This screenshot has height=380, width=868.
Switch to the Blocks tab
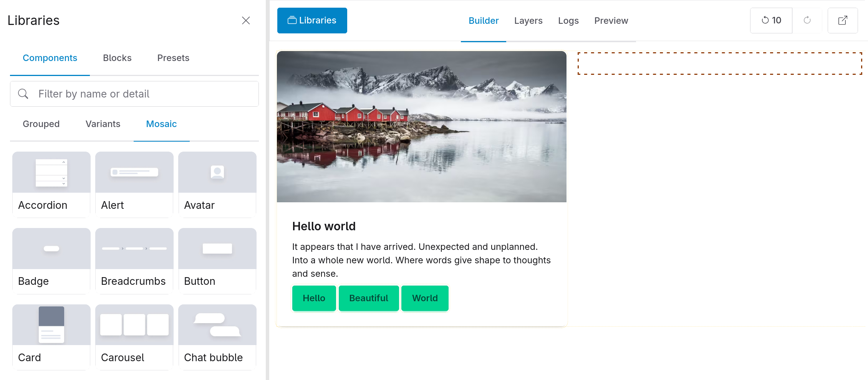tap(117, 58)
